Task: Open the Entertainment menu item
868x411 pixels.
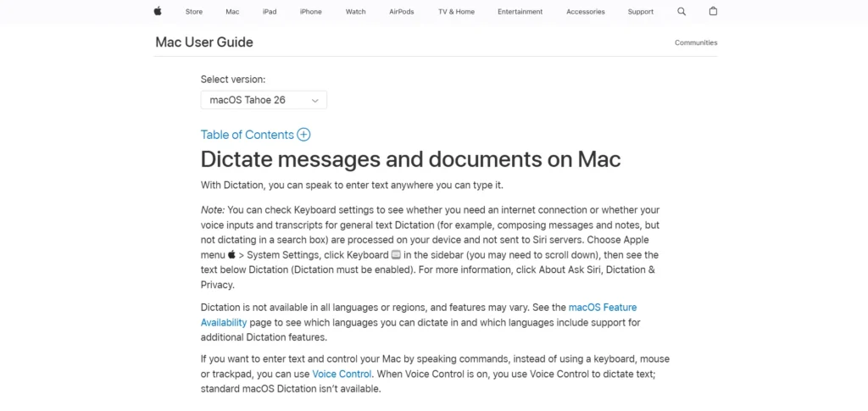Action: [520, 12]
